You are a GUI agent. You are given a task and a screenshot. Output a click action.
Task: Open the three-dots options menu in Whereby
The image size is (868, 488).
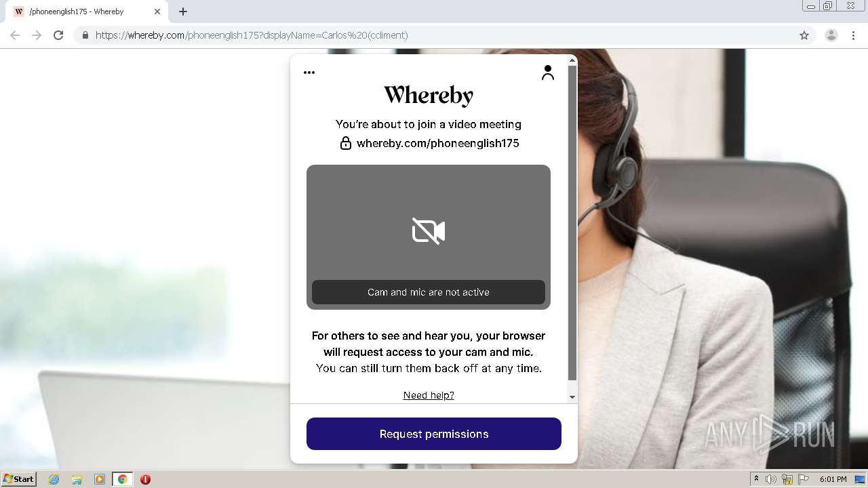tap(309, 73)
